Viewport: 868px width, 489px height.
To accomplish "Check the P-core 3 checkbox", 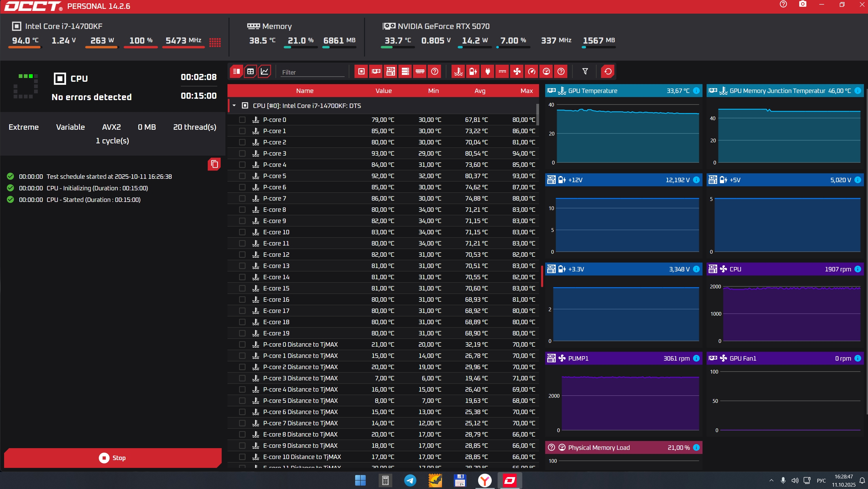I will (242, 153).
